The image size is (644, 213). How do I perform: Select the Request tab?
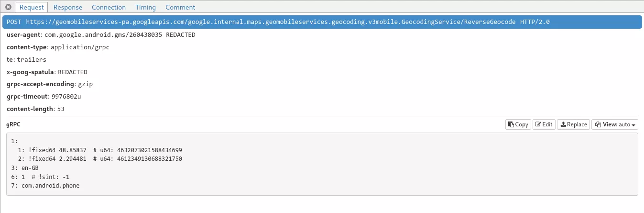[32, 7]
